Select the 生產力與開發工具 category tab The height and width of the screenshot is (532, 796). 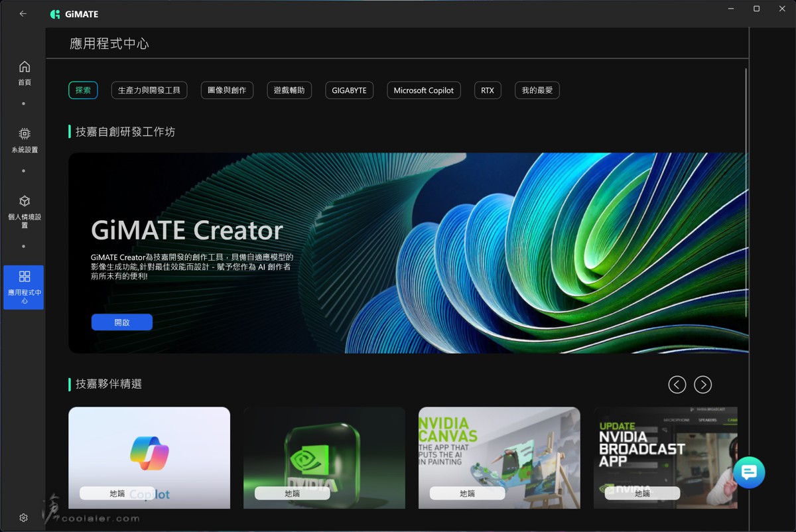[149, 90]
